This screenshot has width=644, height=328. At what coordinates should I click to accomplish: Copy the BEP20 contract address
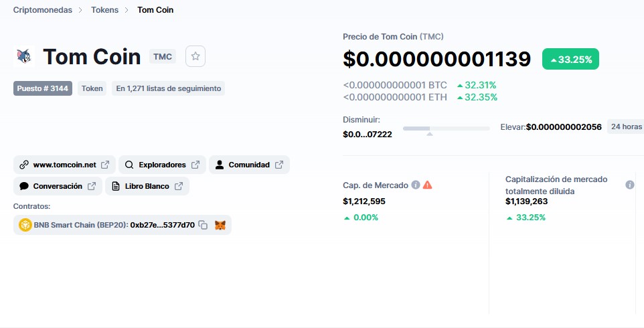(203, 226)
